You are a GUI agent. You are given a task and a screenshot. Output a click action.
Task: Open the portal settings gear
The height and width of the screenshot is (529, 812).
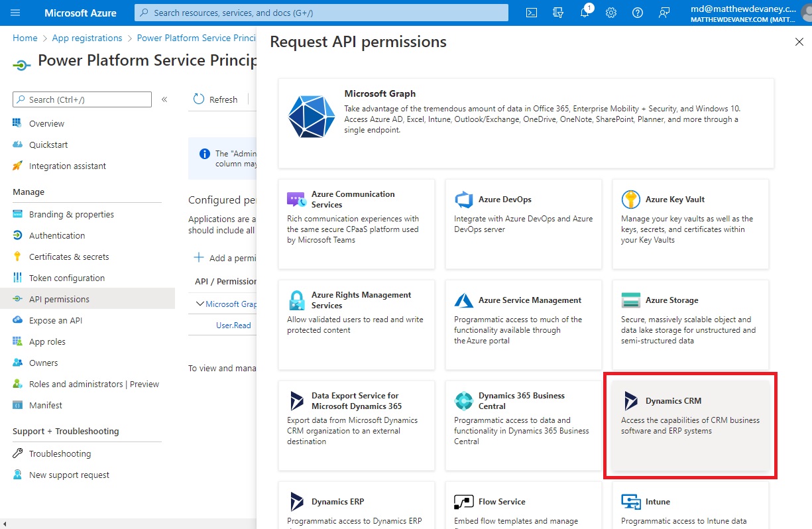coord(610,12)
